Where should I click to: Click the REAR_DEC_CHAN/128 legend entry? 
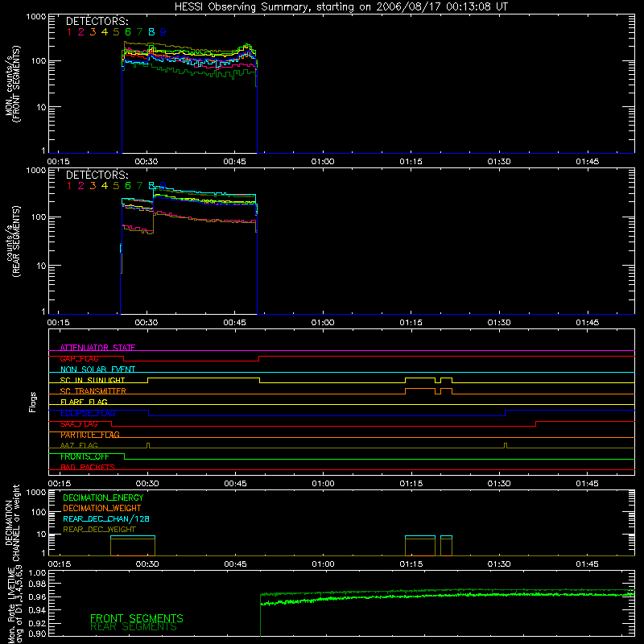pyautogui.click(x=106, y=519)
